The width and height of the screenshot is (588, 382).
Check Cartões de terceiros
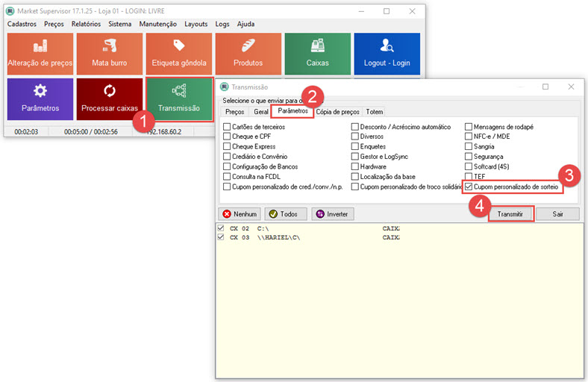tap(227, 127)
